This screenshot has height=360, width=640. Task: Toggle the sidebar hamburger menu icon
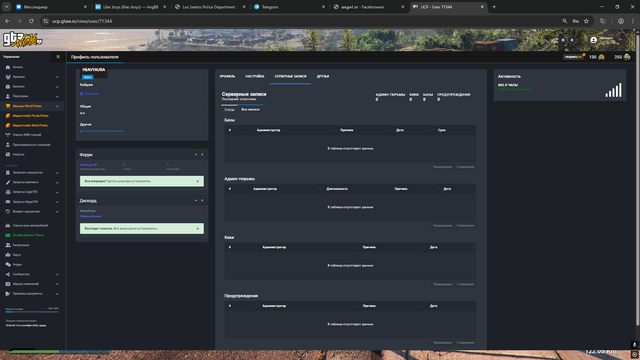pos(58,57)
